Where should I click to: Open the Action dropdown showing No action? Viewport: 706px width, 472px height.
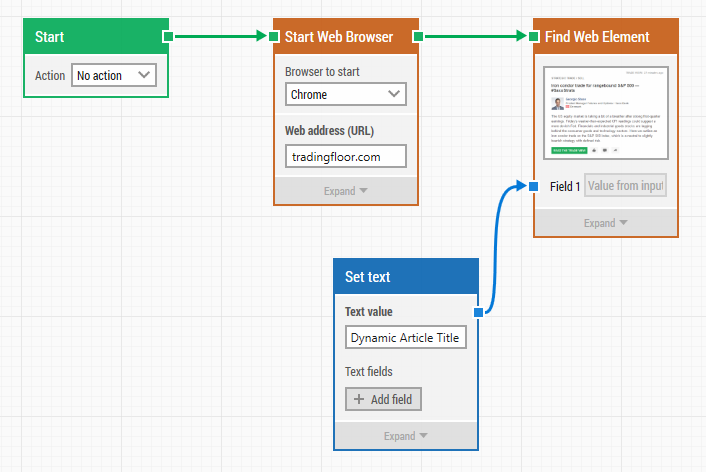coord(114,75)
